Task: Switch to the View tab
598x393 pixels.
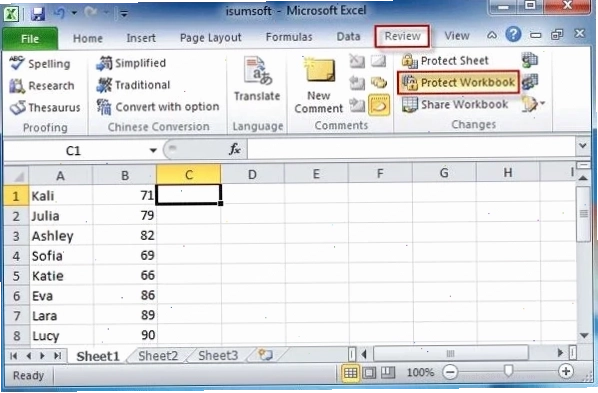Action: tap(457, 36)
